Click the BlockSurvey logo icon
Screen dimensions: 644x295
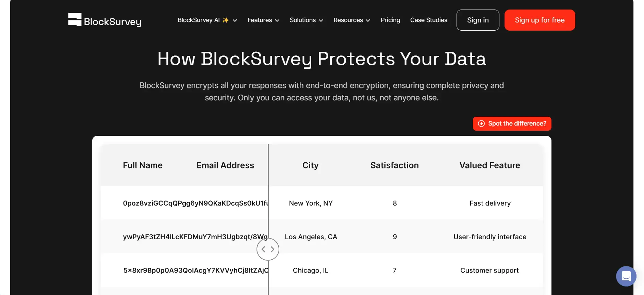point(75,19)
